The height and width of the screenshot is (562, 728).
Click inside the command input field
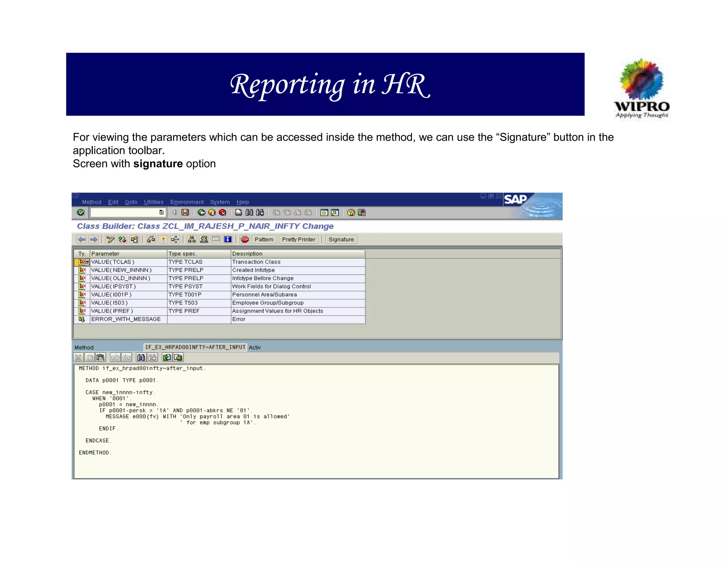124,212
